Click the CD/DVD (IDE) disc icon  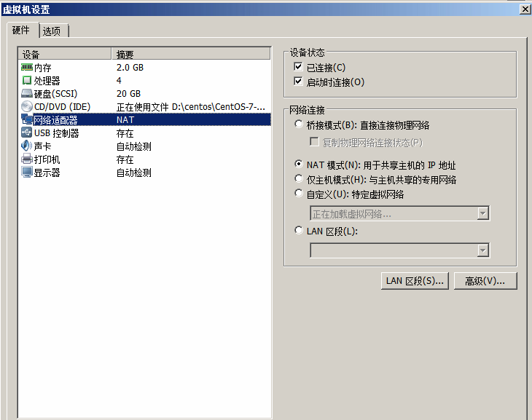click(27, 106)
